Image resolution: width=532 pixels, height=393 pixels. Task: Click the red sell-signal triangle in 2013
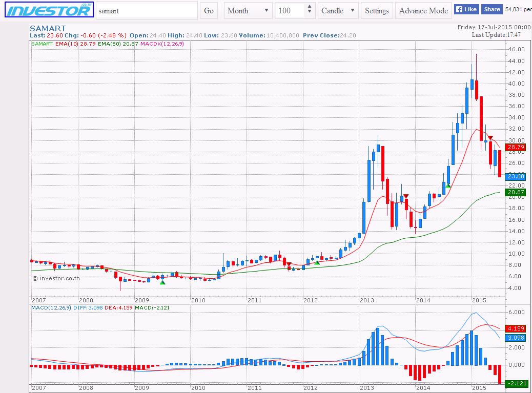coord(405,196)
